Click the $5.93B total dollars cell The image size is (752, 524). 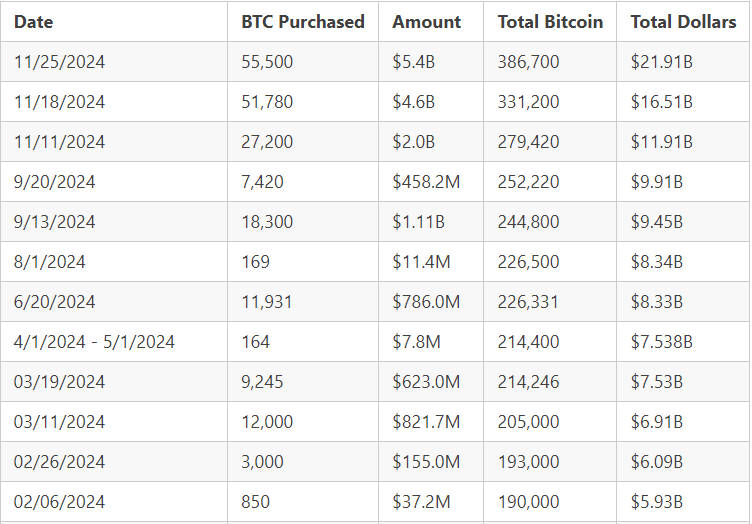pyautogui.click(x=657, y=502)
